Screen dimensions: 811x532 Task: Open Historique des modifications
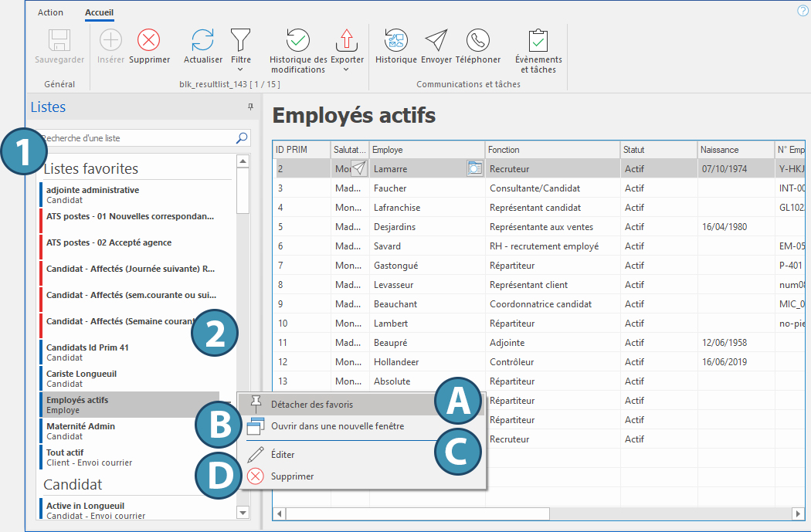[x=298, y=40]
